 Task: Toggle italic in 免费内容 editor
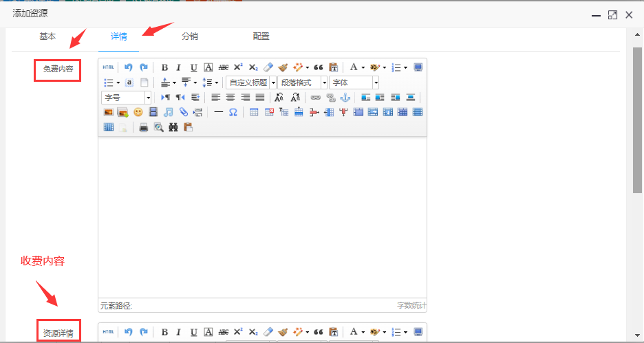(179, 67)
